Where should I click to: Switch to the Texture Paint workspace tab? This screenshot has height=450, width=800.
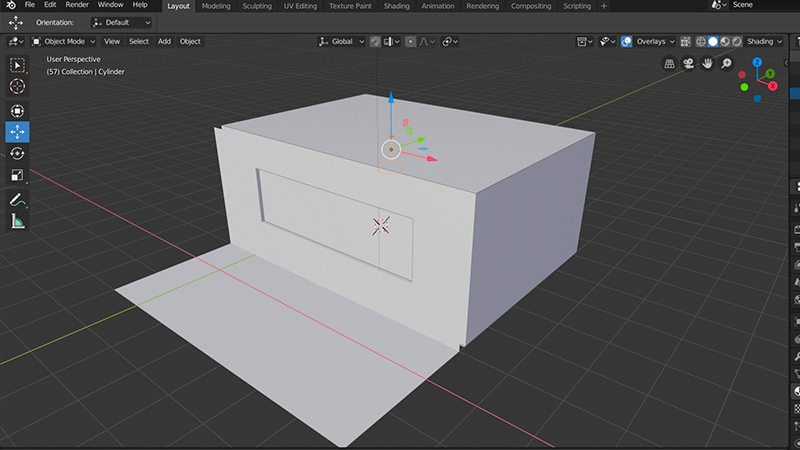coord(350,6)
